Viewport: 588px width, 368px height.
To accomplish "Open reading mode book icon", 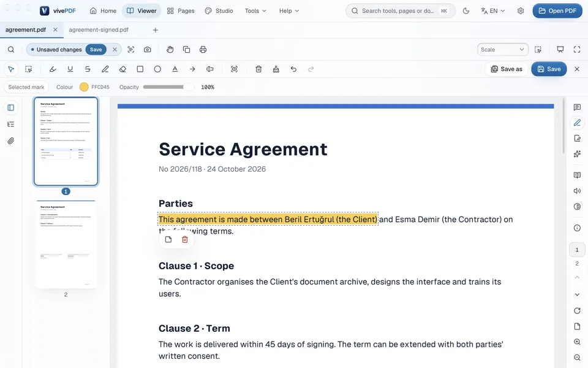I will point(577,175).
